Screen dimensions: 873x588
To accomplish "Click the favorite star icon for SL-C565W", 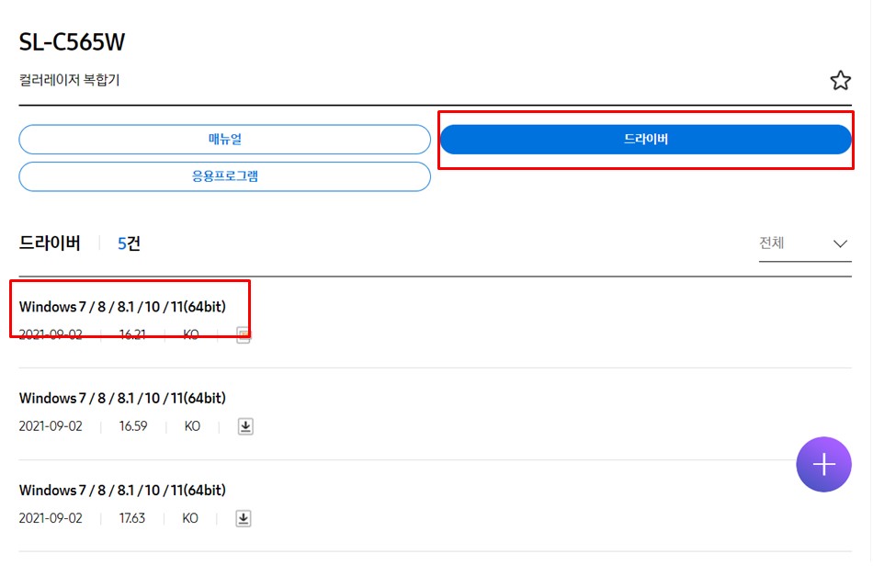I will click(x=840, y=81).
